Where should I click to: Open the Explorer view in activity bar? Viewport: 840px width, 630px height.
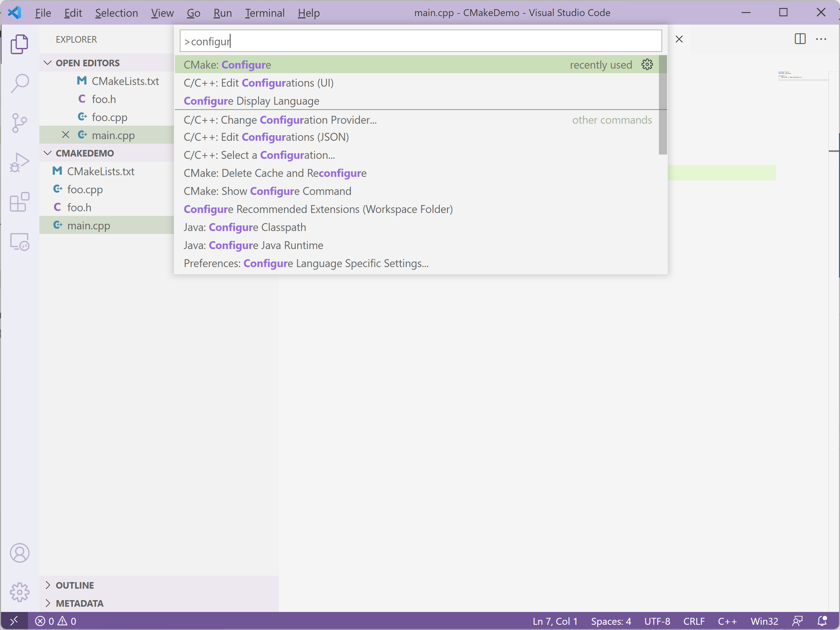tap(19, 44)
